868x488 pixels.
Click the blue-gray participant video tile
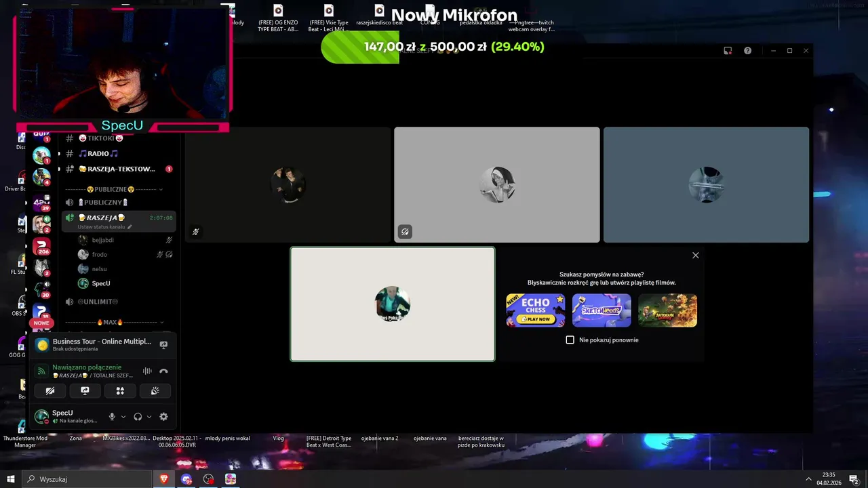[706, 184]
